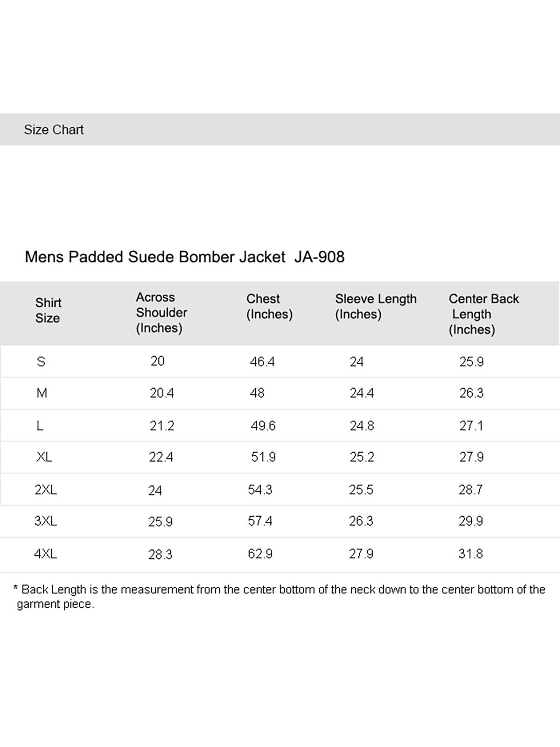Click the 4XL size row label
Image resolution: width=560 pixels, height=747 pixels.
(x=46, y=554)
